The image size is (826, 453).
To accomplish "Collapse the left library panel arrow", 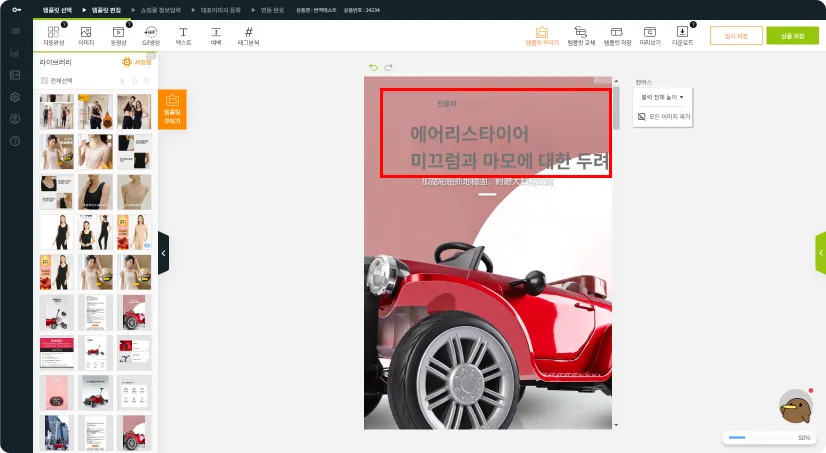I will (x=163, y=253).
